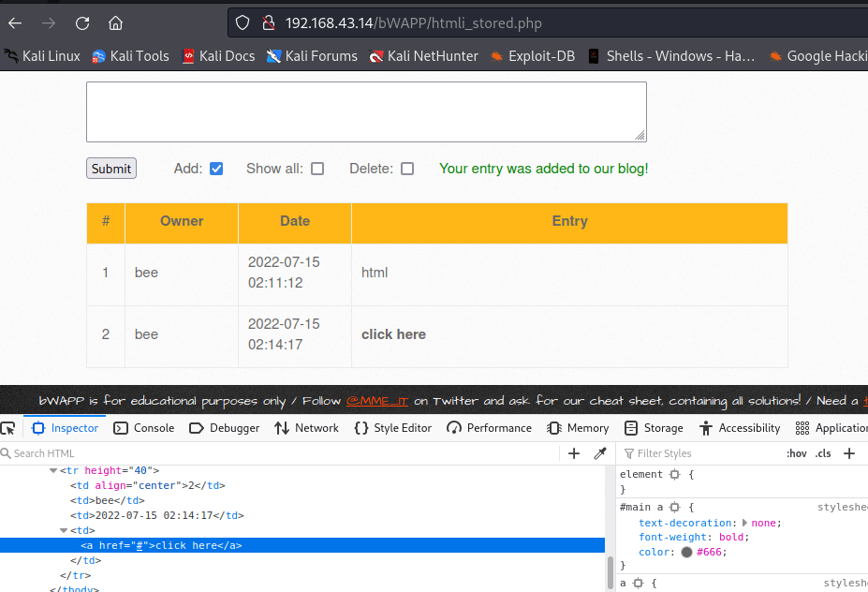Click the Search HTML input field
This screenshot has width=868, height=592.
tap(56, 453)
